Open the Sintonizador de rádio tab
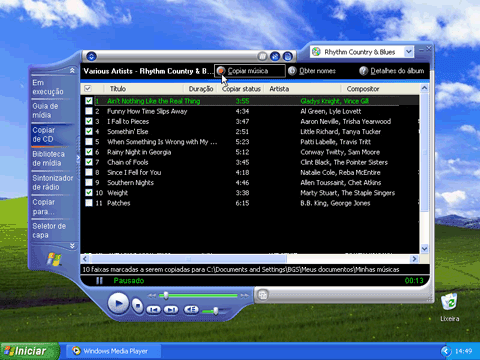Viewport: 480px width, 360px height. (x=53, y=182)
